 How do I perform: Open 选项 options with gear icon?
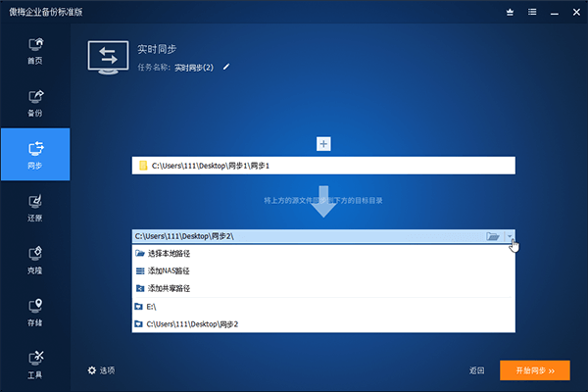click(x=102, y=370)
